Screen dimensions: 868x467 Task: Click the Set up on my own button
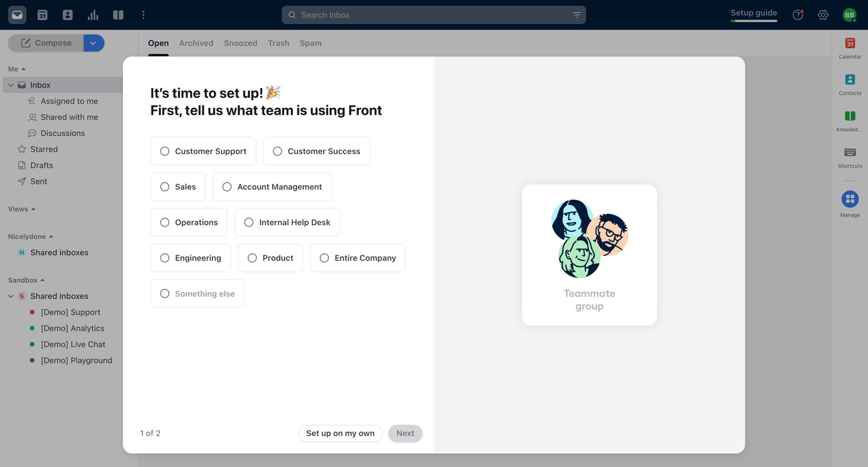(x=340, y=433)
